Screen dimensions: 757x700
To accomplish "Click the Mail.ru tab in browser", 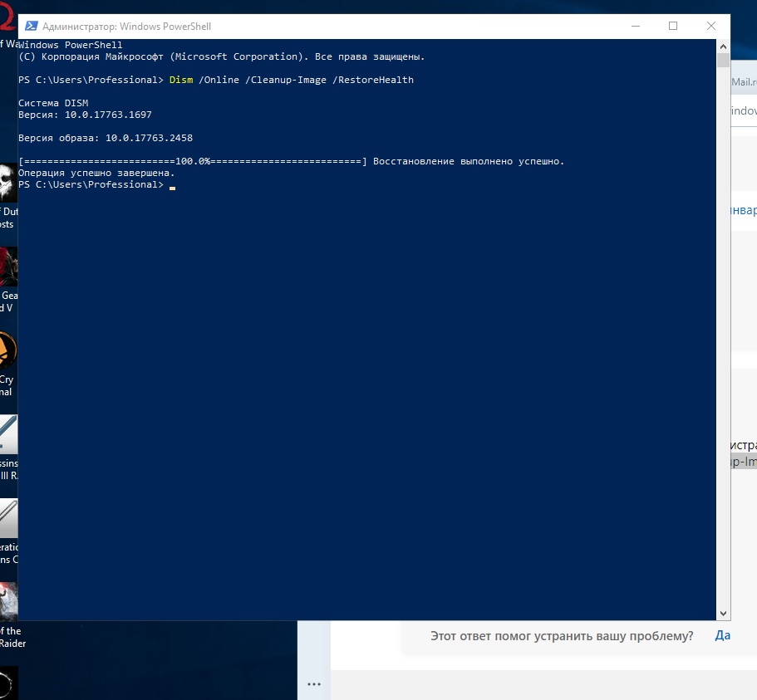I will (x=744, y=82).
